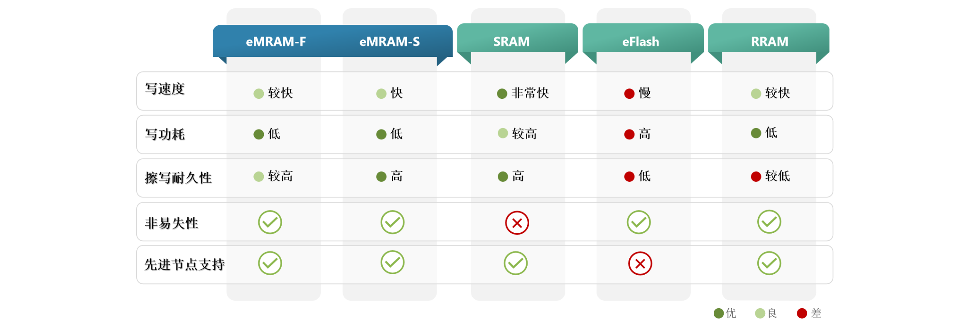Click the red dot beside eFlash 慢
The image size is (980, 334).
[629, 94]
